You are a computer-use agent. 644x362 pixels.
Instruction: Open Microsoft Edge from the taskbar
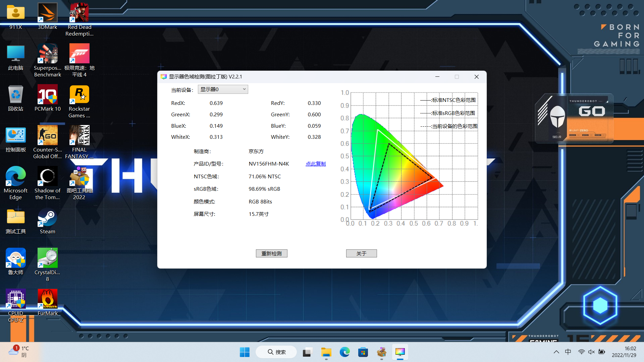(344, 352)
